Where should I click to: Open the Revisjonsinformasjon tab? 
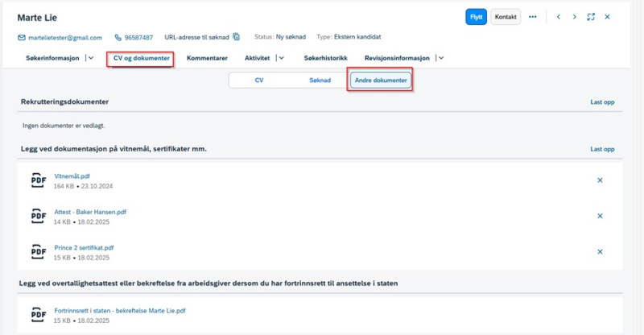397,58
